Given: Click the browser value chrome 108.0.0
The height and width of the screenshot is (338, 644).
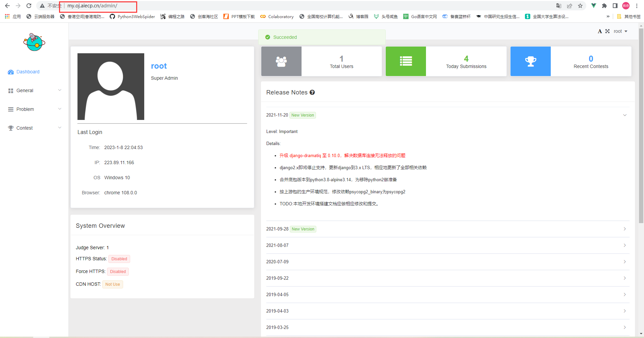Looking at the screenshot, I should coord(120,193).
